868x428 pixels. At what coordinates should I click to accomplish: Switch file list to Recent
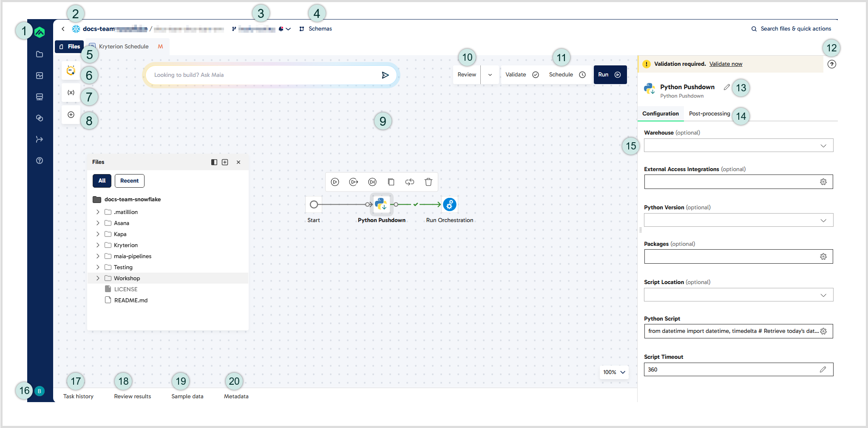[129, 181]
